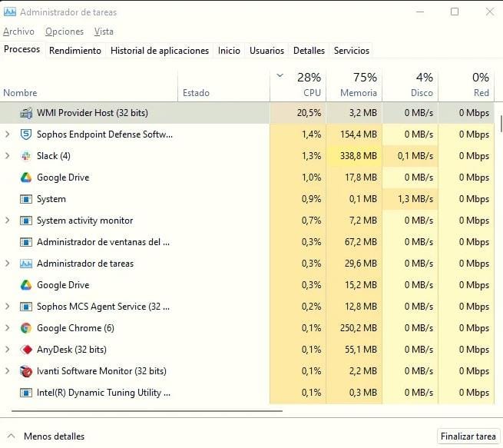Screen dimensions: 503x448
Task: Click the WMI Provider Host process icon
Action: point(25,113)
